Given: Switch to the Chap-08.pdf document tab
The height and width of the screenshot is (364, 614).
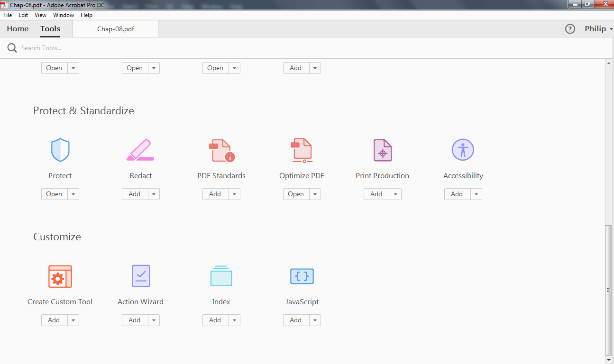Looking at the screenshot, I should click(116, 29).
